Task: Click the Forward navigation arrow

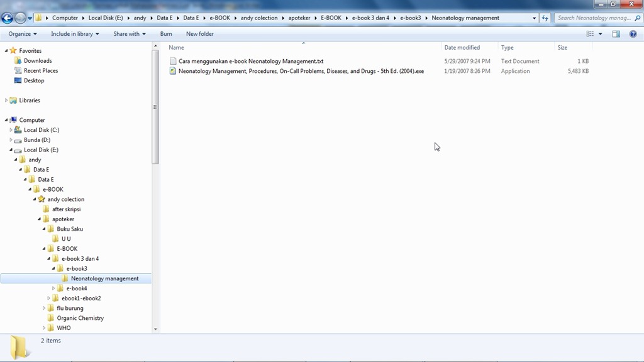Action: click(x=19, y=18)
